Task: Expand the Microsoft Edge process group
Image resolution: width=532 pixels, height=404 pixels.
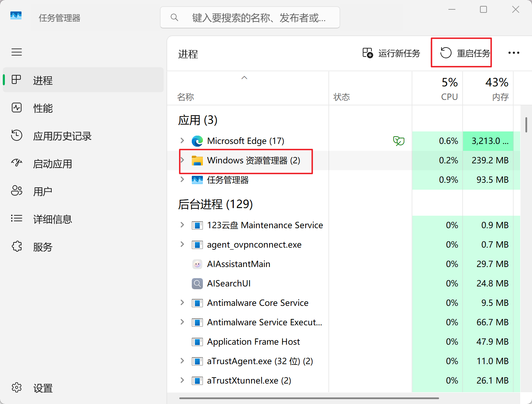Action: (182, 140)
